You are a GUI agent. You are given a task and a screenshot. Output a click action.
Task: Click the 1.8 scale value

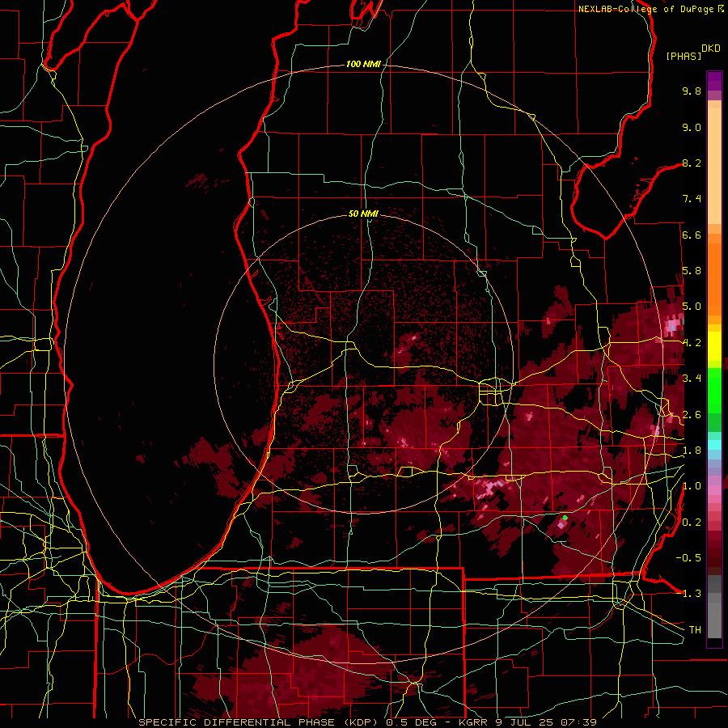[692, 451]
